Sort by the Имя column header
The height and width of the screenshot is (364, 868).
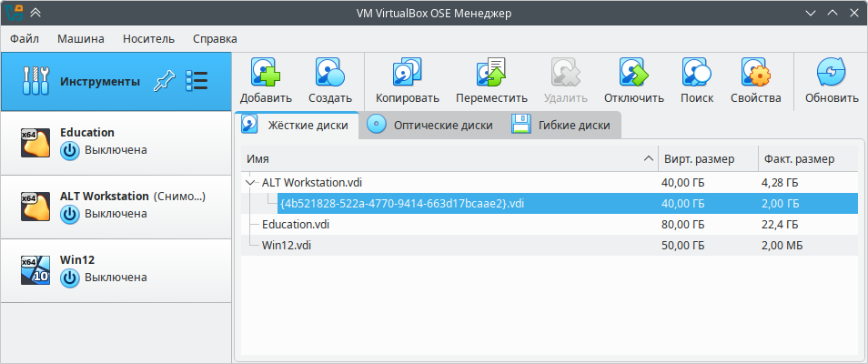[449, 159]
